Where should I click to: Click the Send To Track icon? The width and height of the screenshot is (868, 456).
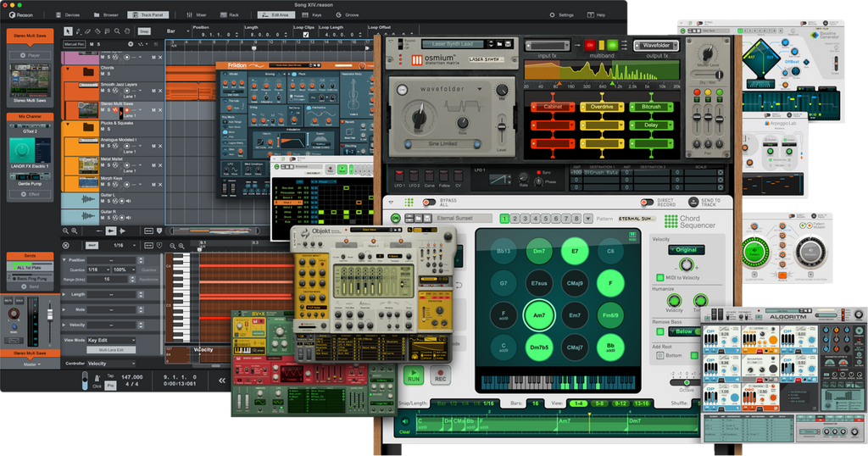693,203
